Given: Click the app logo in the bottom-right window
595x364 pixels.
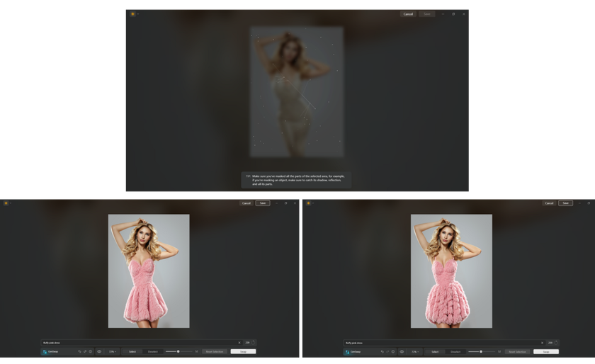Looking at the screenshot, I should tap(309, 203).
